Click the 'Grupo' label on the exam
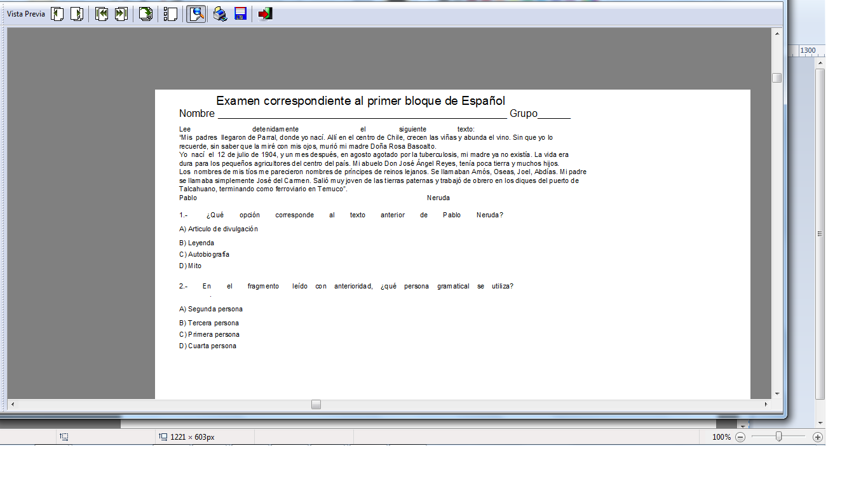This screenshot has width=868, height=488. tap(524, 114)
